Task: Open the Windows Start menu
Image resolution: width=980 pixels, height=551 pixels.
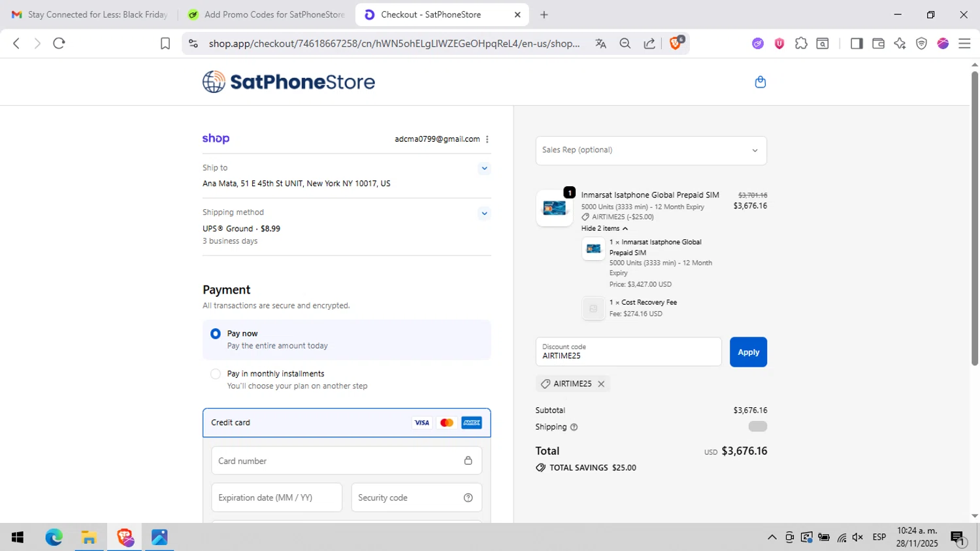Action: click(x=18, y=537)
